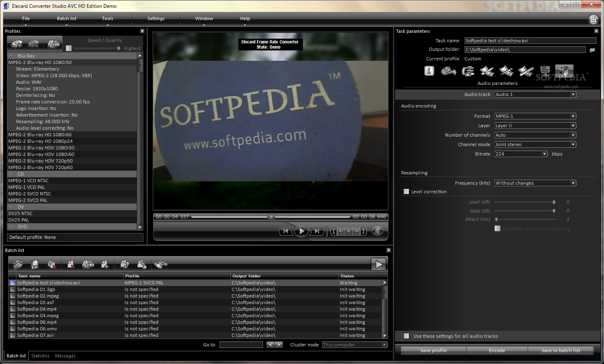Open the task information icon
Screen dimensions: 604x364
[x=429, y=71]
